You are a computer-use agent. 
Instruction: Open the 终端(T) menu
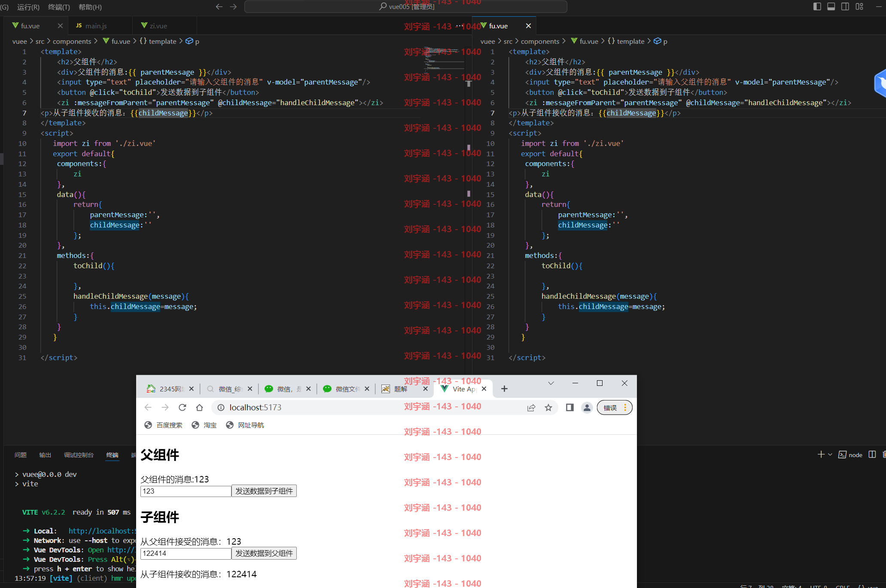59,7
